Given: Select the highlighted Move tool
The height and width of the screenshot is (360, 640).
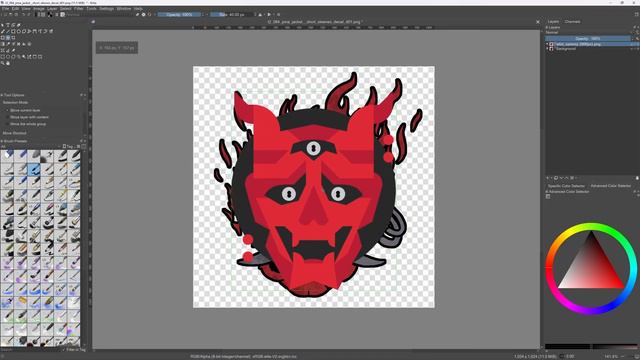Looking at the screenshot, I should click(8, 38).
